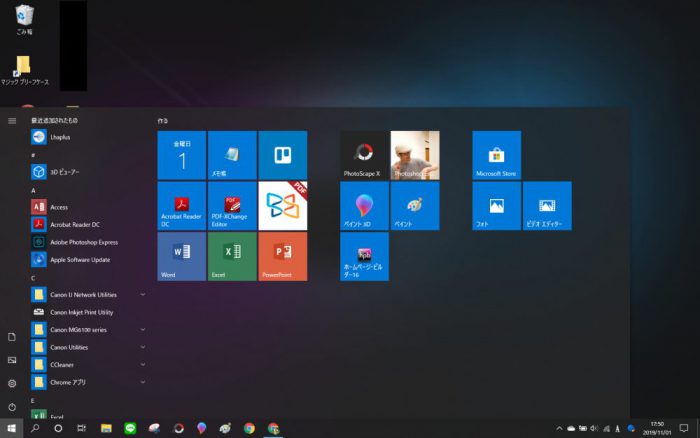The height and width of the screenshot is (438, 700).
Task: Click the letter A section header
Action: (x=33, y=191)
